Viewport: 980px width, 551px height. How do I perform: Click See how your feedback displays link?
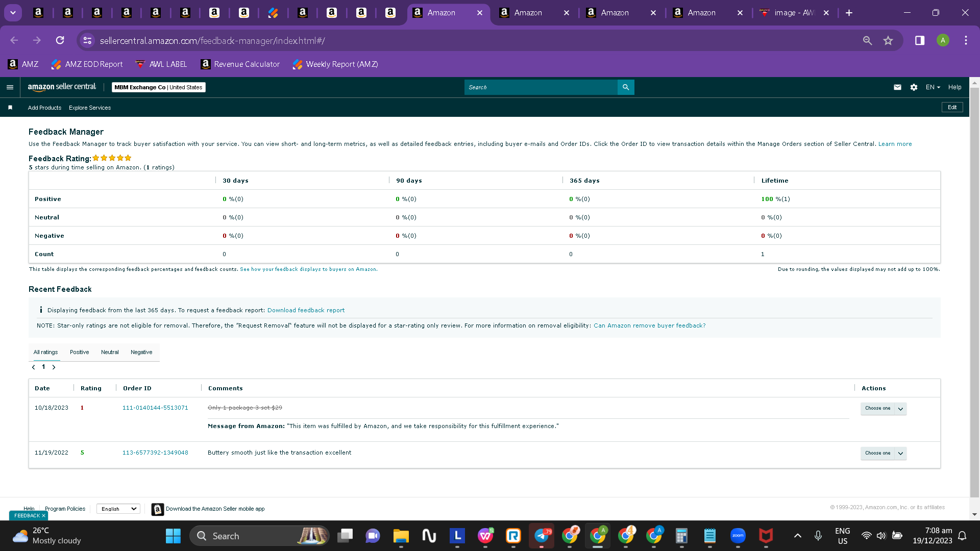tap(309, 269)
